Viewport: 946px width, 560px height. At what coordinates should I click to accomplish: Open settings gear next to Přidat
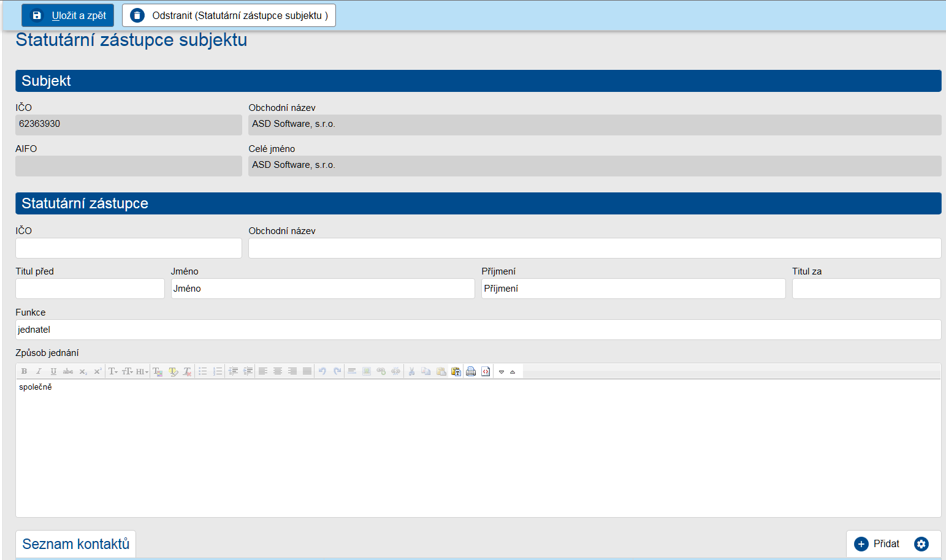[x=921, y=544]
